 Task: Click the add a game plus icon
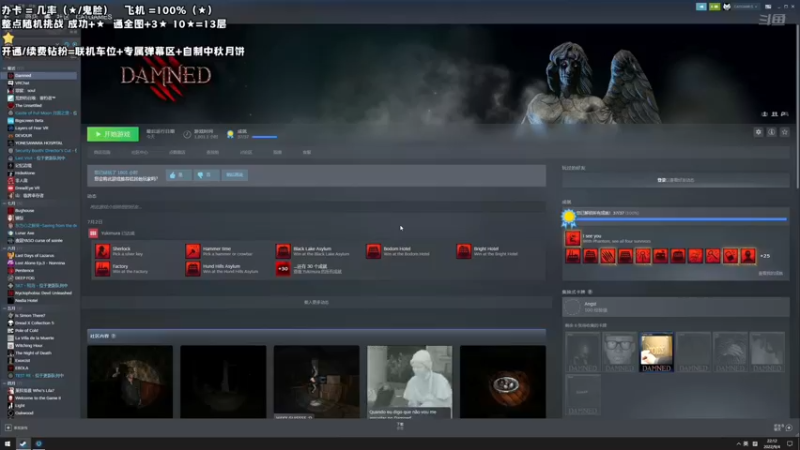pos(8,428)
